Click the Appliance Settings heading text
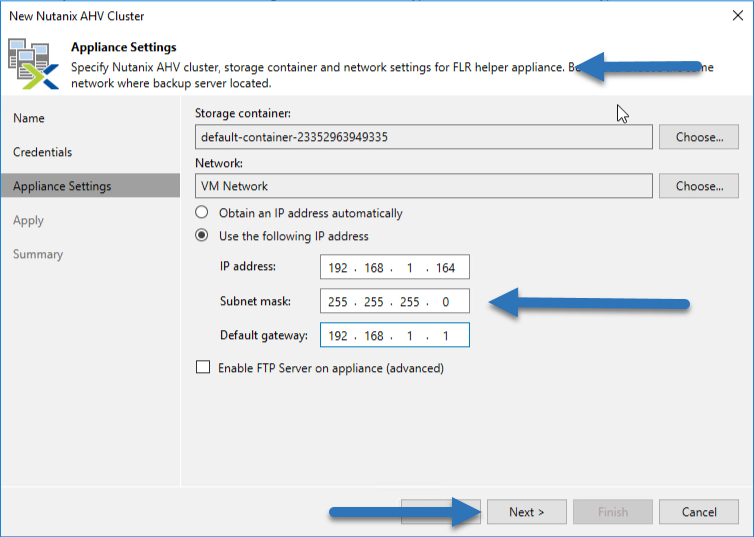This screenshot has width=754, height=537. 124,47
